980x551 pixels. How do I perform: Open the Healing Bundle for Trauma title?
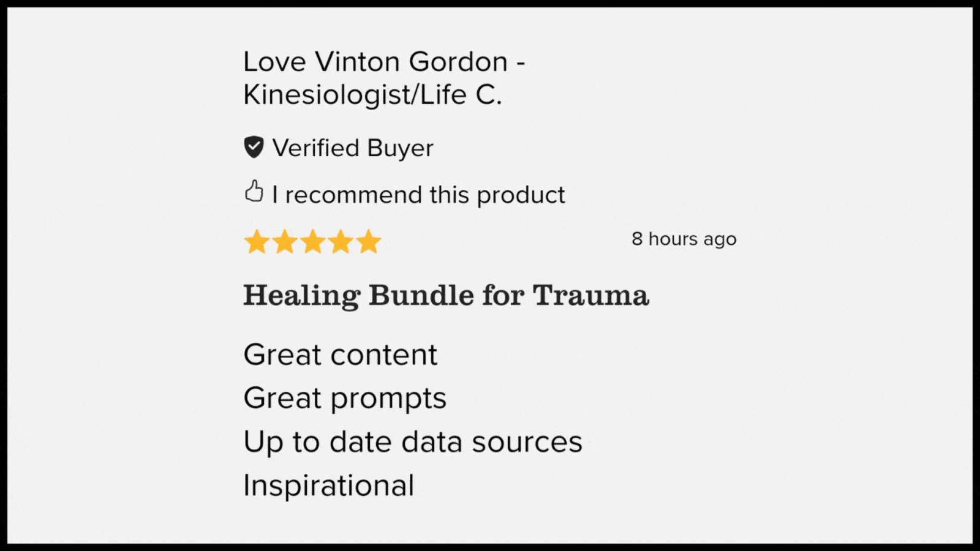coord(446,296)
